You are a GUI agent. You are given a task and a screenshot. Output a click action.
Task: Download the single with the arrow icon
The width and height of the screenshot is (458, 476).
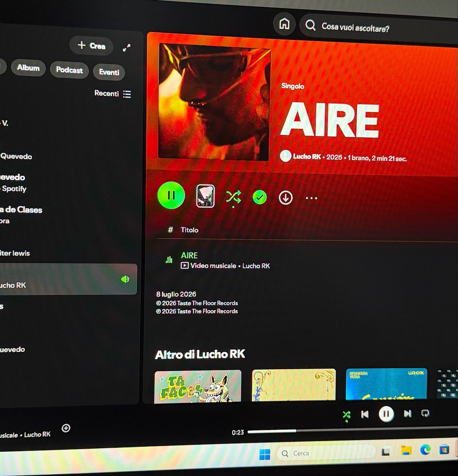coord(285,198)
